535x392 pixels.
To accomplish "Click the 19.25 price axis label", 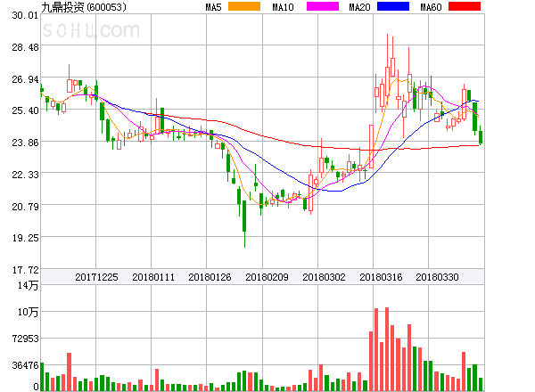I will pos(25,238).
